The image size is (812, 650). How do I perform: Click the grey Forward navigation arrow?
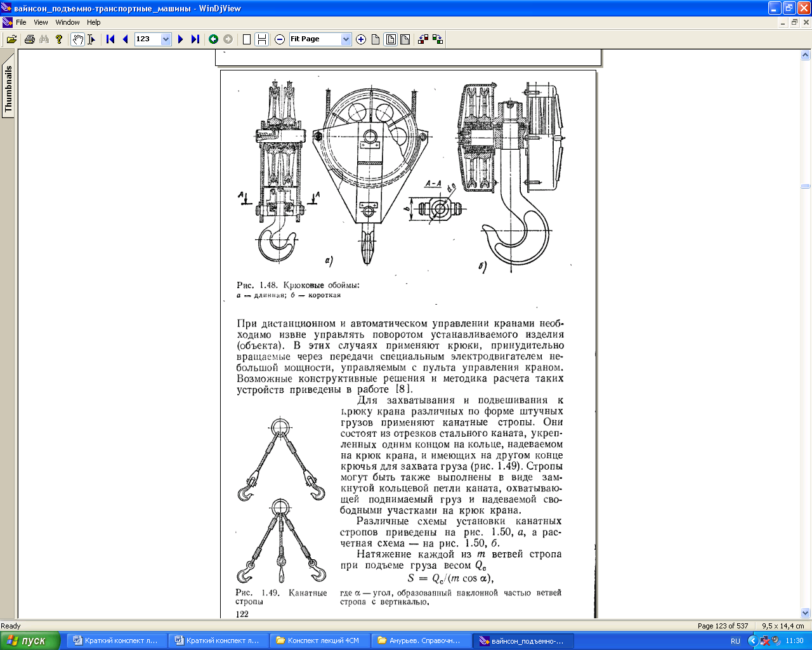pos(228,39)
